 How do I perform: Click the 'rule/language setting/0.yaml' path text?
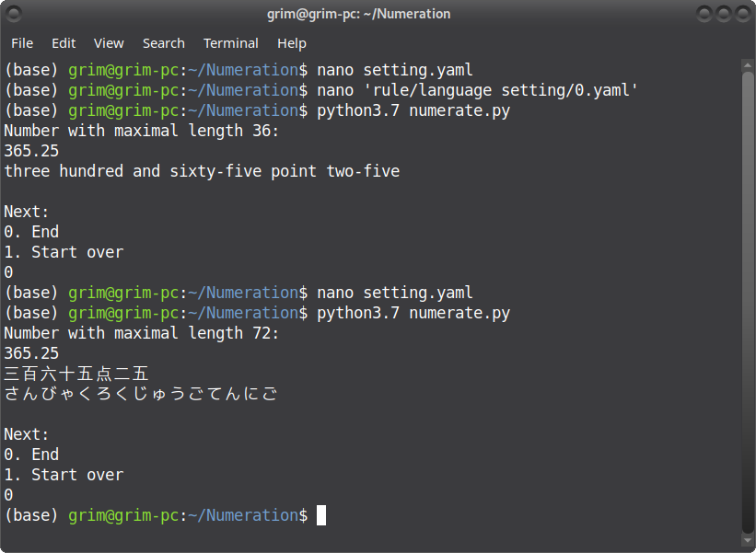coord(500,90)
